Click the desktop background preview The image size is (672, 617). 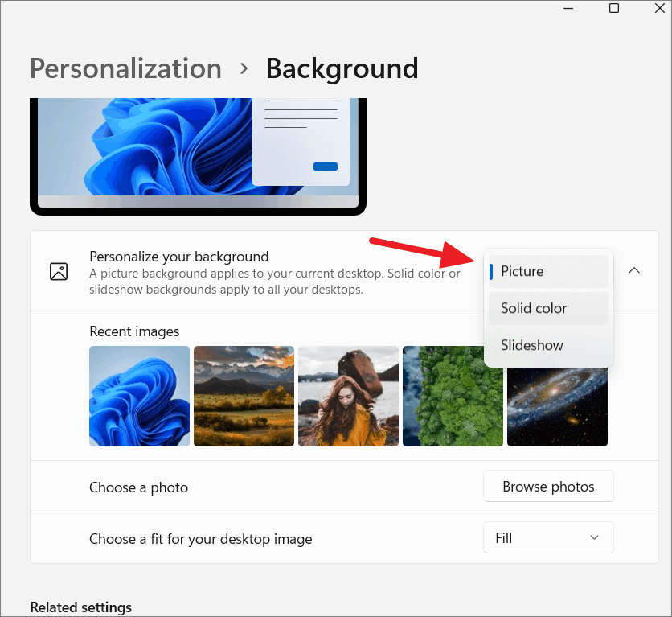tap(198, 154)
